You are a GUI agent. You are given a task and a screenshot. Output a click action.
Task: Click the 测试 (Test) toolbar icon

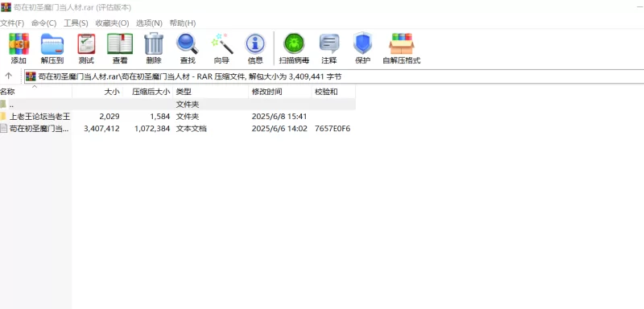click(x=86, y=44)
